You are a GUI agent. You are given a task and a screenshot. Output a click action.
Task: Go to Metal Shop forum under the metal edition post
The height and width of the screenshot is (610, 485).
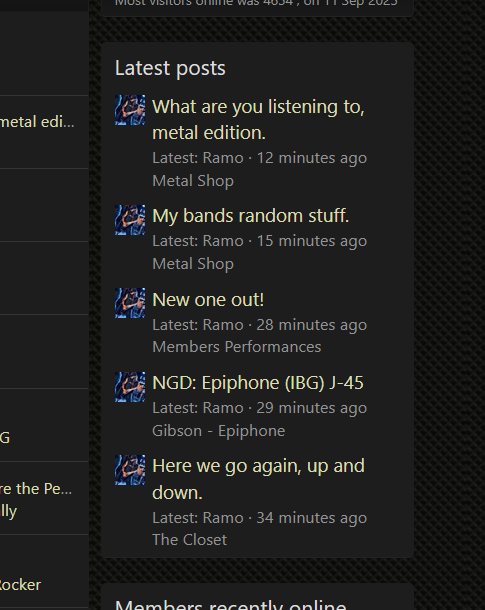(193, 181)
